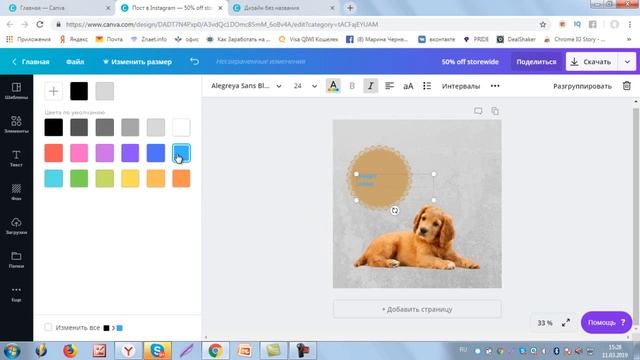The image size is (640, 360).
Task: Select the red color swatch
Action: 53,153
